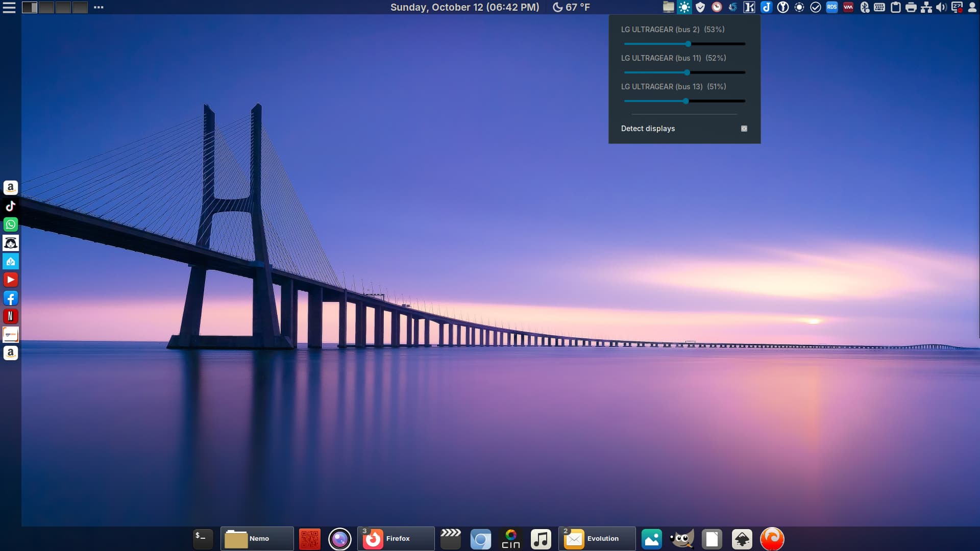Select Detect displays menu entry
Screen dimensions: 980x551
[648, 129]
